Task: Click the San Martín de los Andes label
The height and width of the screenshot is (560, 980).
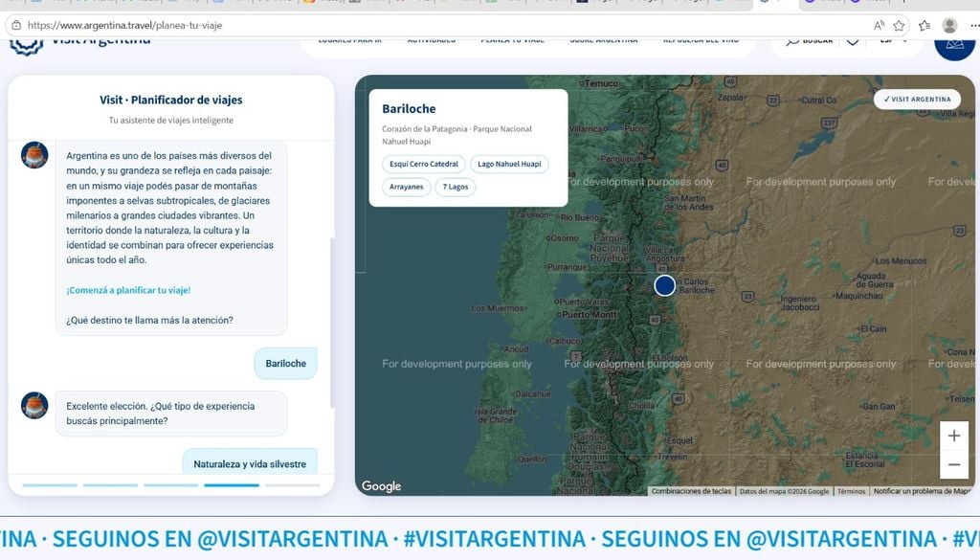Action: click(x=688, y=203)
